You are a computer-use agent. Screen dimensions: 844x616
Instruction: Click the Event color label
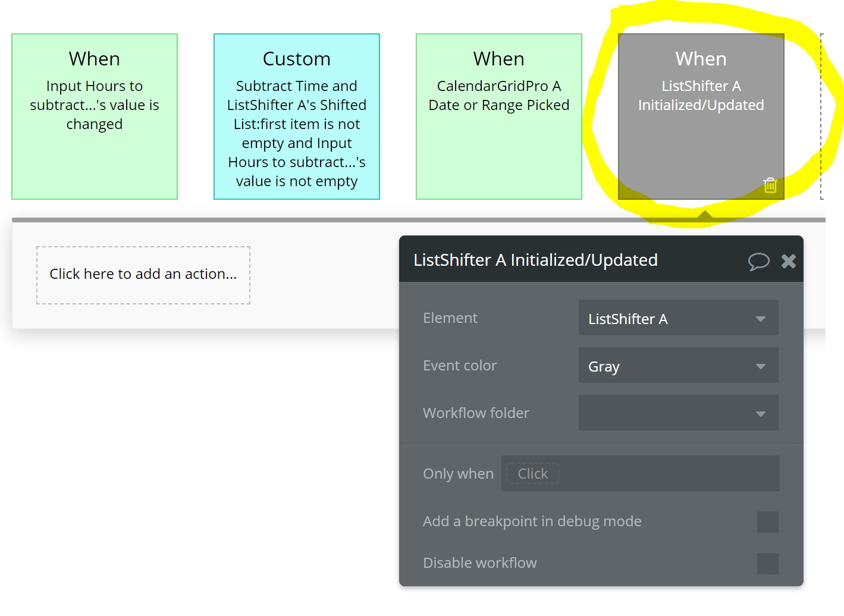pyautogui.click(x=460, y=366)
